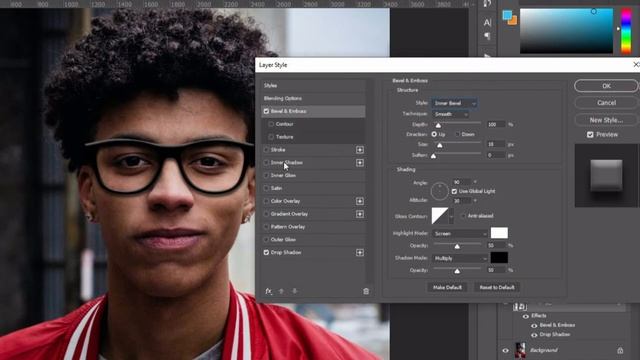The width and height of the screenshot is (640, 360).
Task: Click the foreground/background color icon in Color panel
Action: [509, 18]
